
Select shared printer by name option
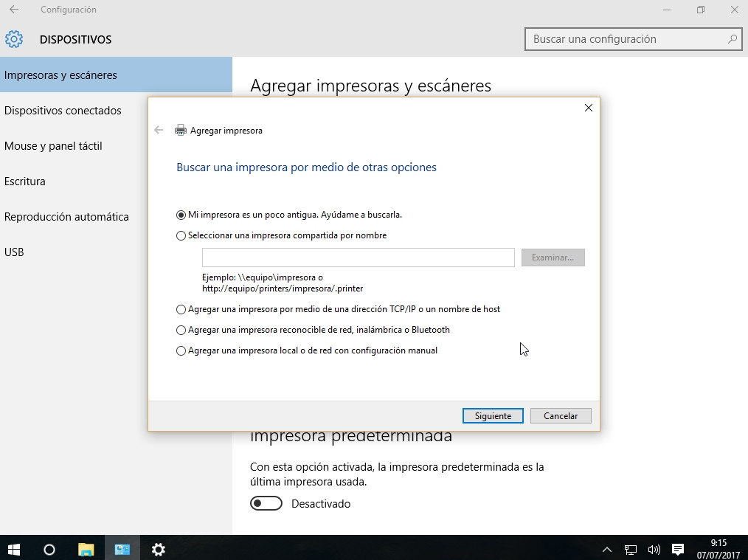[x=181, y=236]
